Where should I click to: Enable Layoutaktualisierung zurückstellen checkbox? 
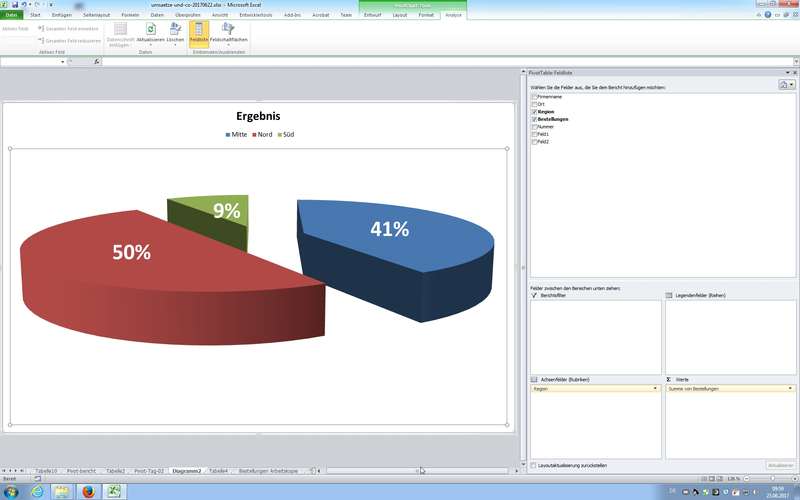[534, 466]
